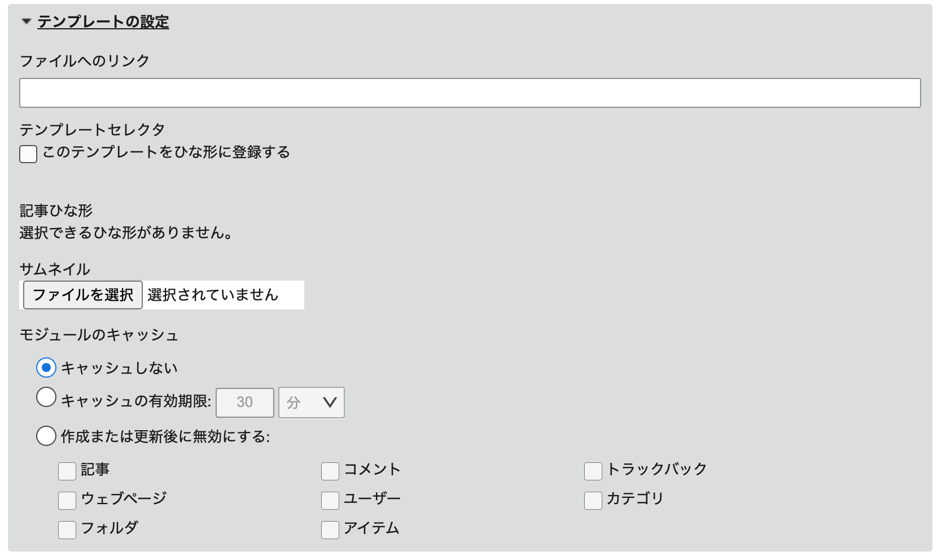946x560 pixels.
Task: Check the コメント checkbox
Action: (330, 471)
